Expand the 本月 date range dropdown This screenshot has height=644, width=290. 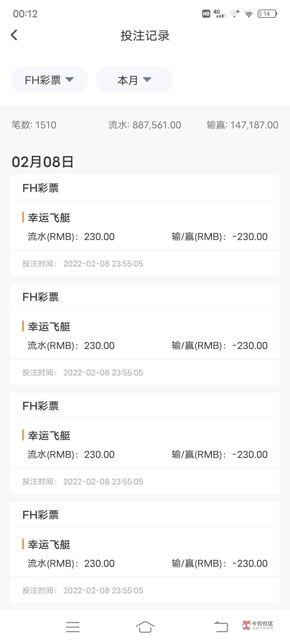pyautogui.click(x=134, y=80)
